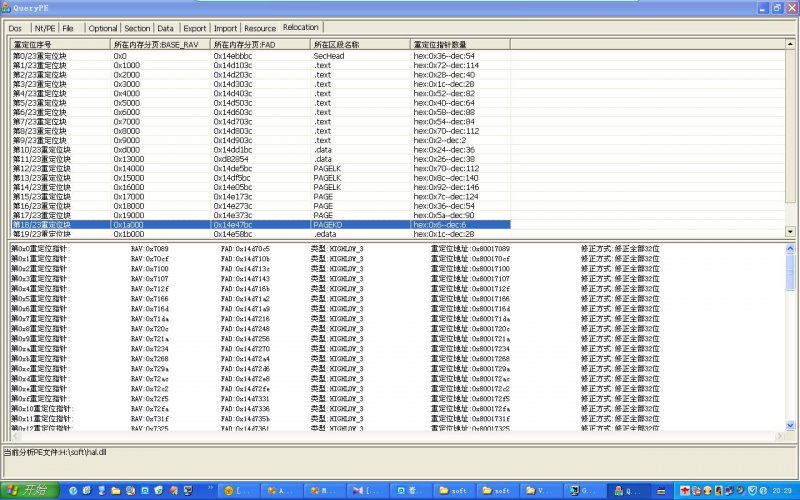Open the Export tab
800x500 pixels.
coord(194,28)
